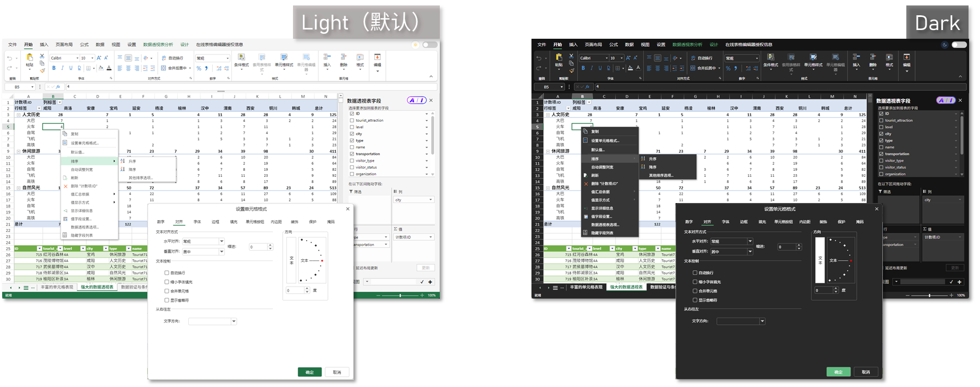Uncheck transportation field in light pivot panel
This screenshot has width=980, height=387.
tap(352, 154)
